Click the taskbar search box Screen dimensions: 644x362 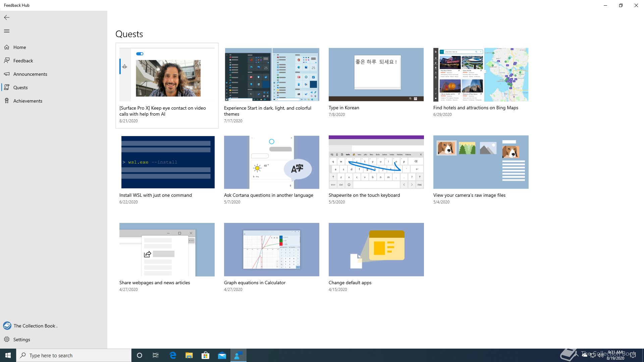(74, 355)
